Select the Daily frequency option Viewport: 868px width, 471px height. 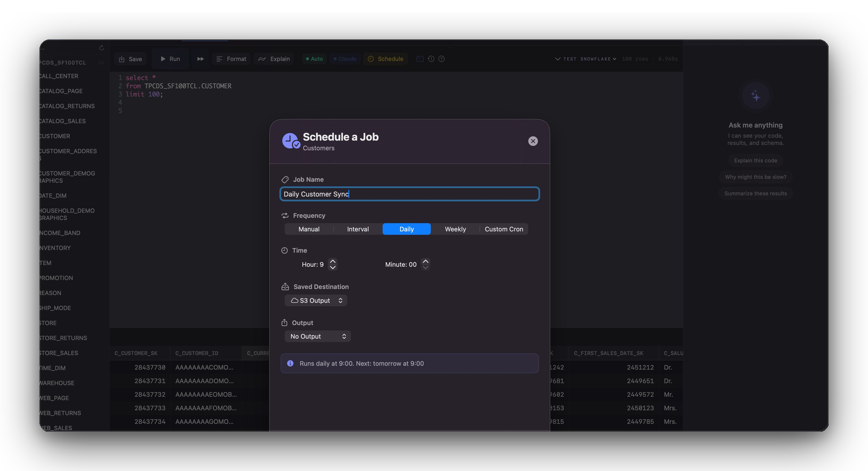(406, 229)
